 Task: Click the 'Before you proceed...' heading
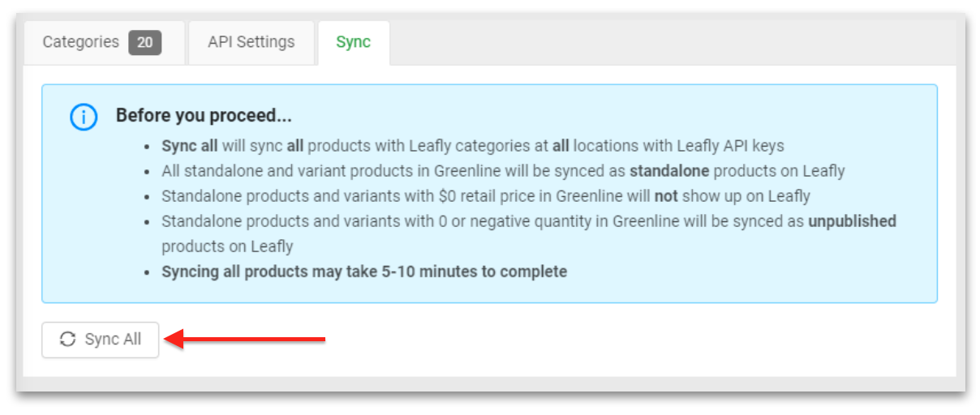click(x=204, y=116)
